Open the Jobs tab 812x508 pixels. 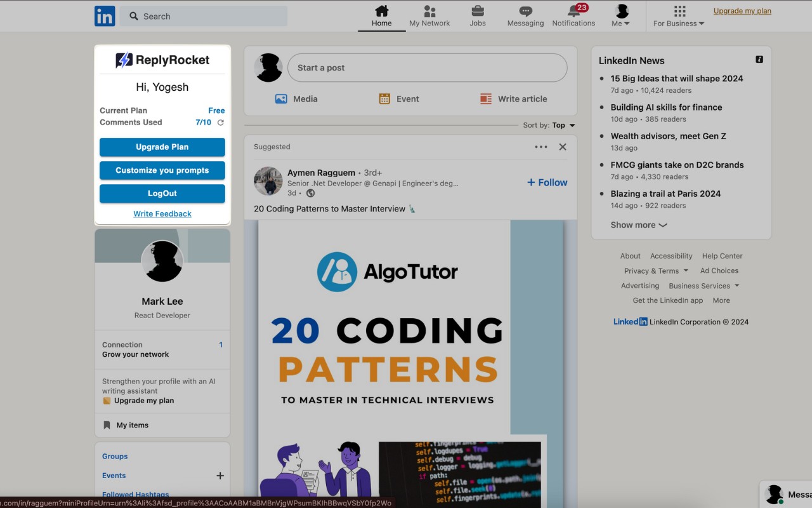pyautogui.click(x=478, y=16)
